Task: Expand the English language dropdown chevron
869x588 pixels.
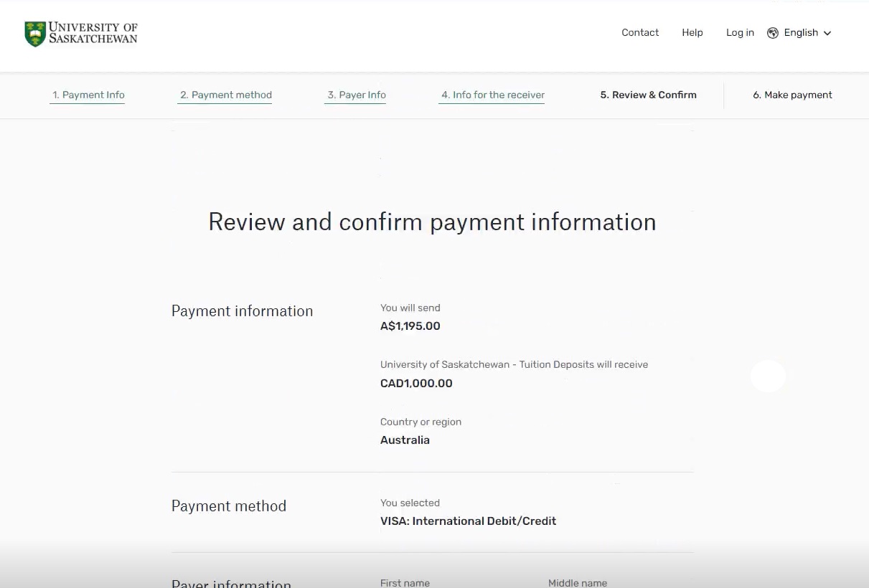Action: click(827, 33)
